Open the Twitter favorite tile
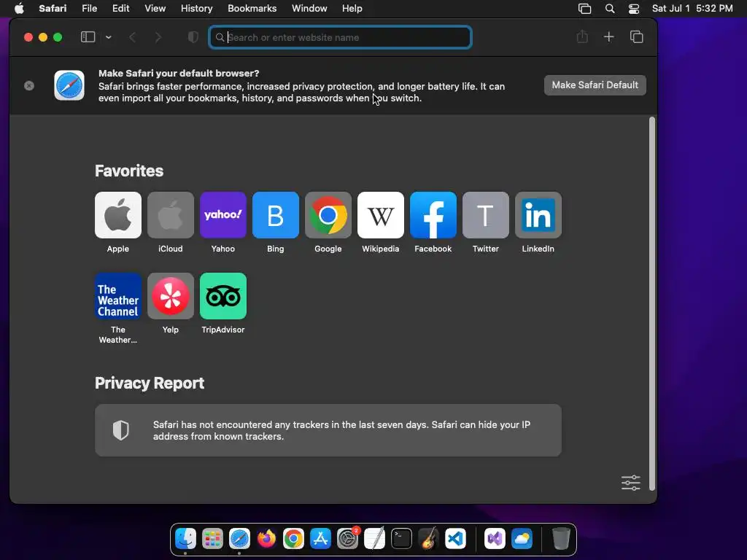Image resolution: width=747 pixels, height=560 pixels. (485, 215)
